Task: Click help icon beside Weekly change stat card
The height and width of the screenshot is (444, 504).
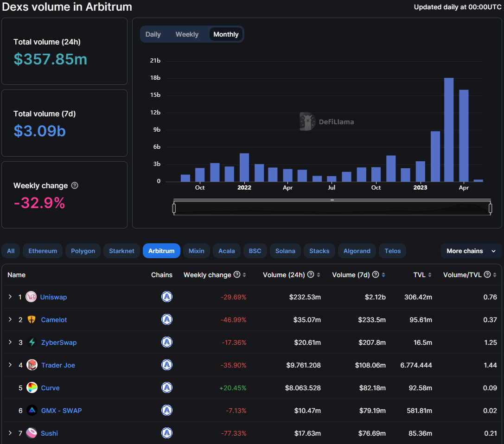Action: coord(75,186)
